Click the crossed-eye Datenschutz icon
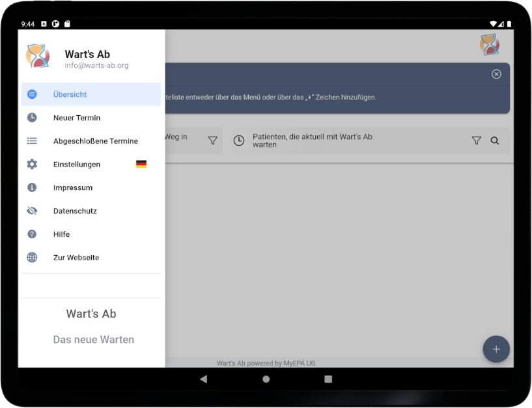Screen dimensions: 532x408 (32, 211)
